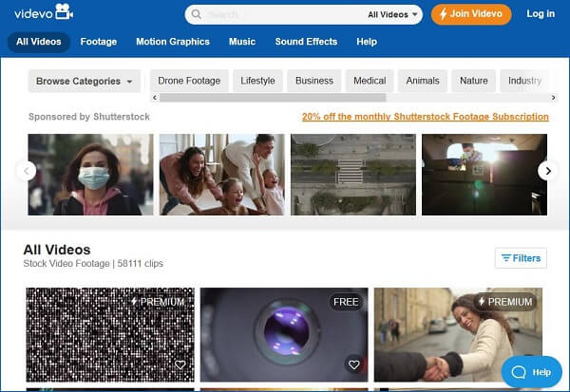Open the aerial crosswalk sponsored thumbnail
Screen dimensions: 570x392
coord(353,175)
